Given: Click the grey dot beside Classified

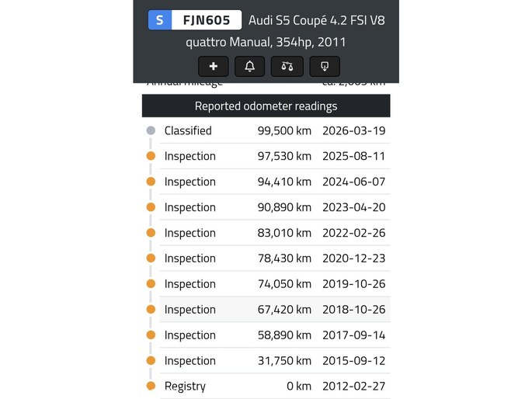Looking at the screenshot, I should tap(151, 130).
